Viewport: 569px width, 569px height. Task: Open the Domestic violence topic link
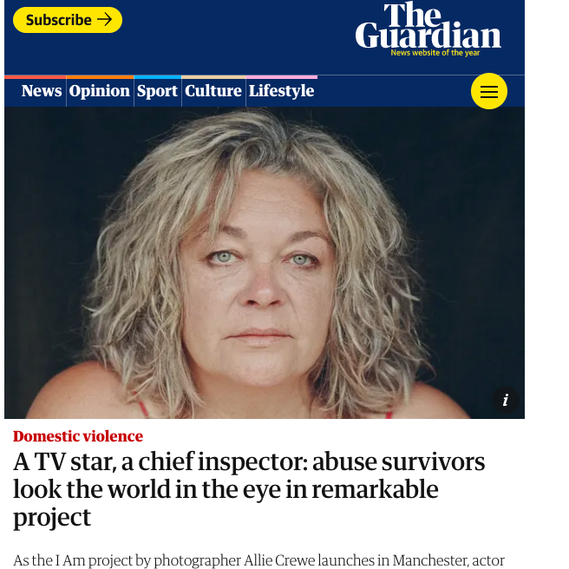coord(78,436)
